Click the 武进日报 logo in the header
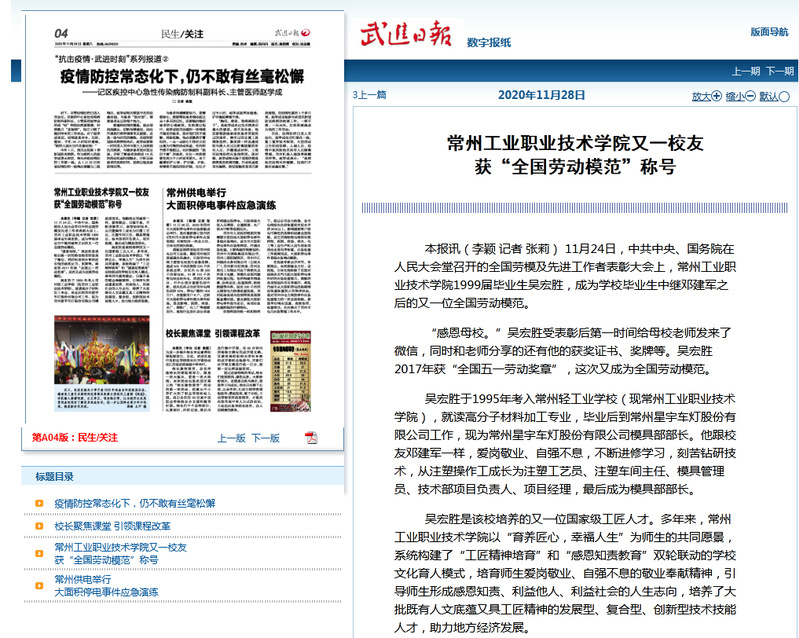 pyautogui.click(x=407, y=34)
